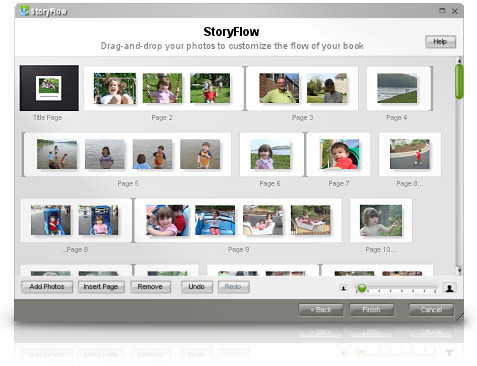Click the Page 10... label

coord(381,250)
